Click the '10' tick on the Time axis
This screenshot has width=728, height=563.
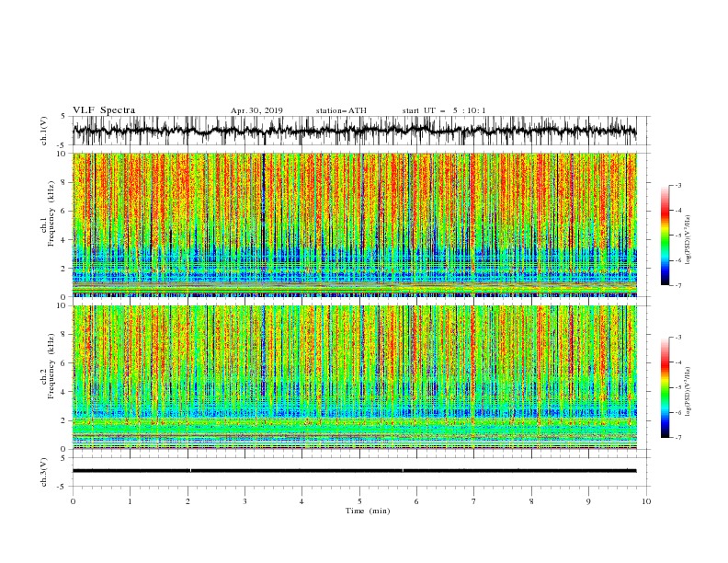pos(646,501)
